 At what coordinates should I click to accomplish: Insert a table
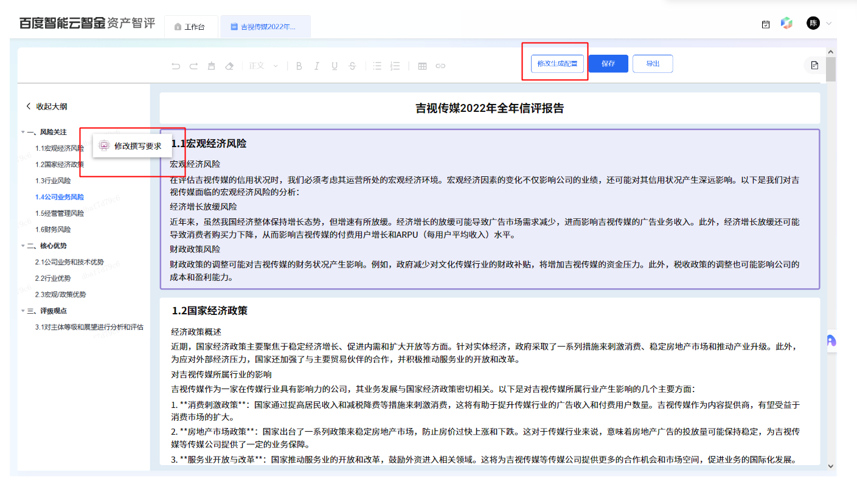point(422,66)
